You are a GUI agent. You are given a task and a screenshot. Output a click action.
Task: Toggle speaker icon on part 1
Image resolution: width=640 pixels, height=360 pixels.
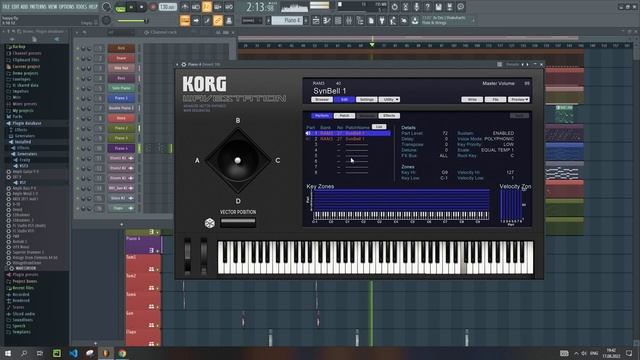click(308, 133)
